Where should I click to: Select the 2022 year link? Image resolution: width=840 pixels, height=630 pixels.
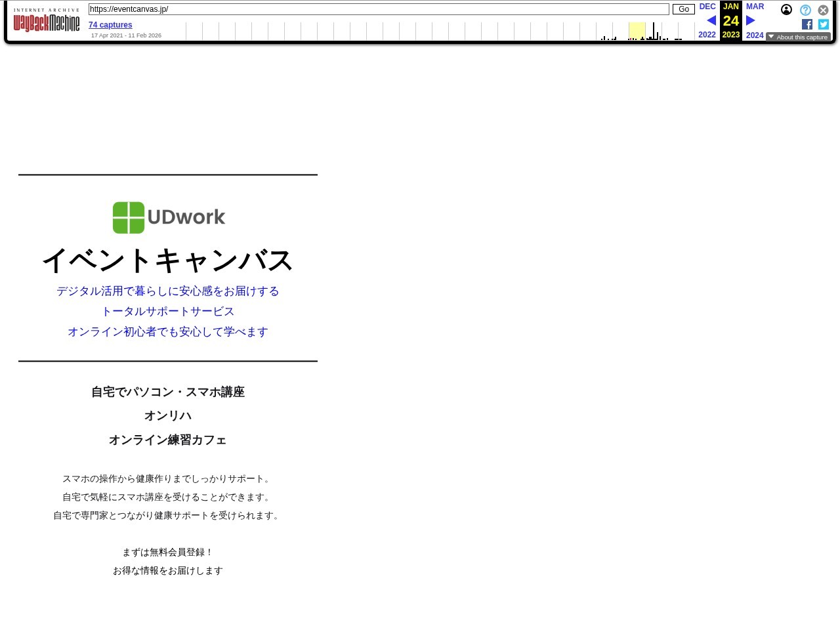(x=707, y=35)
